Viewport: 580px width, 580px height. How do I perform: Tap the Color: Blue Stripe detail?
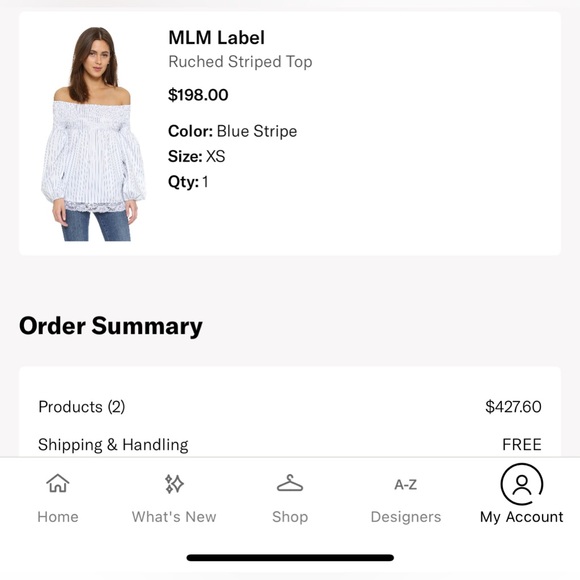coord(232,131)
